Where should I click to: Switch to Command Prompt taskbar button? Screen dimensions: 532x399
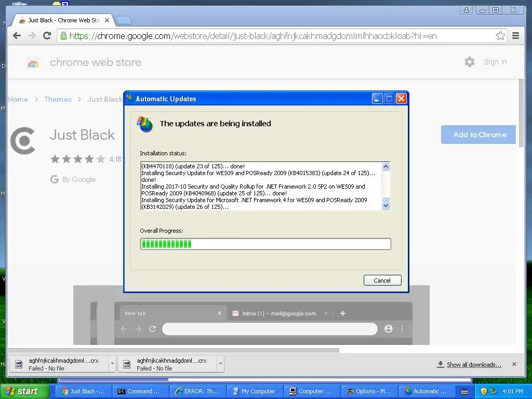(x=140, y=391)
